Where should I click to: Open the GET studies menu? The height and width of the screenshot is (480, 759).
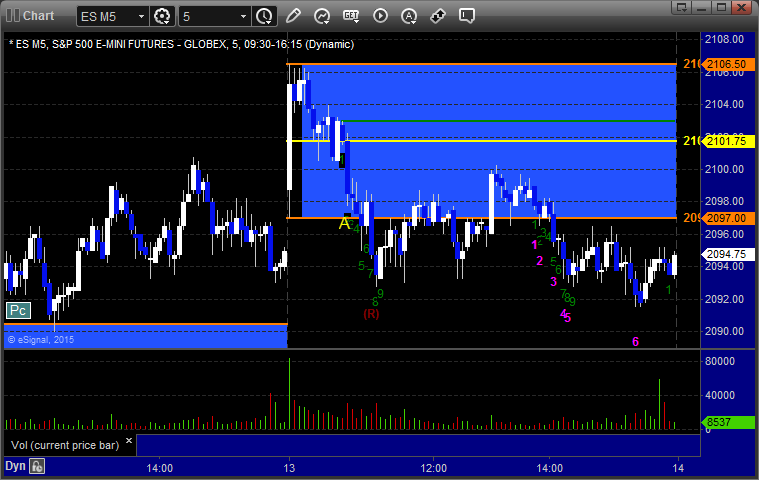[x=351, y=16]
